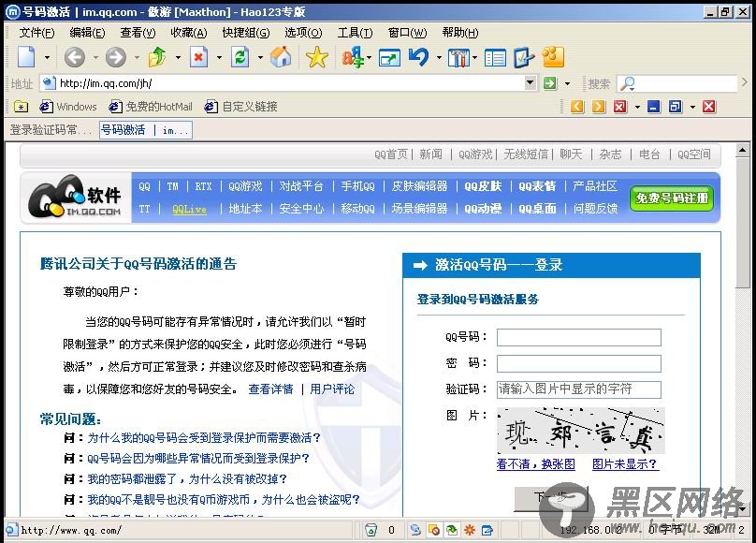Stop loading with the red X page icon
This screenshot has height=543, width=756.
(198, 57)
